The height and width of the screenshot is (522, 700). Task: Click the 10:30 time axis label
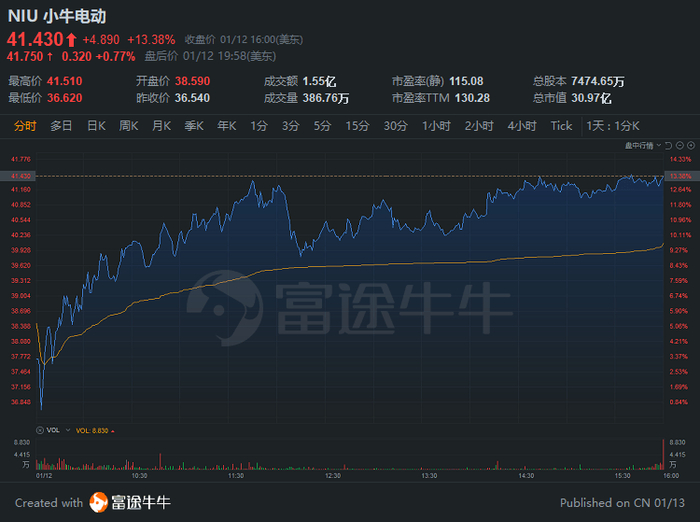tap(139, 476)
